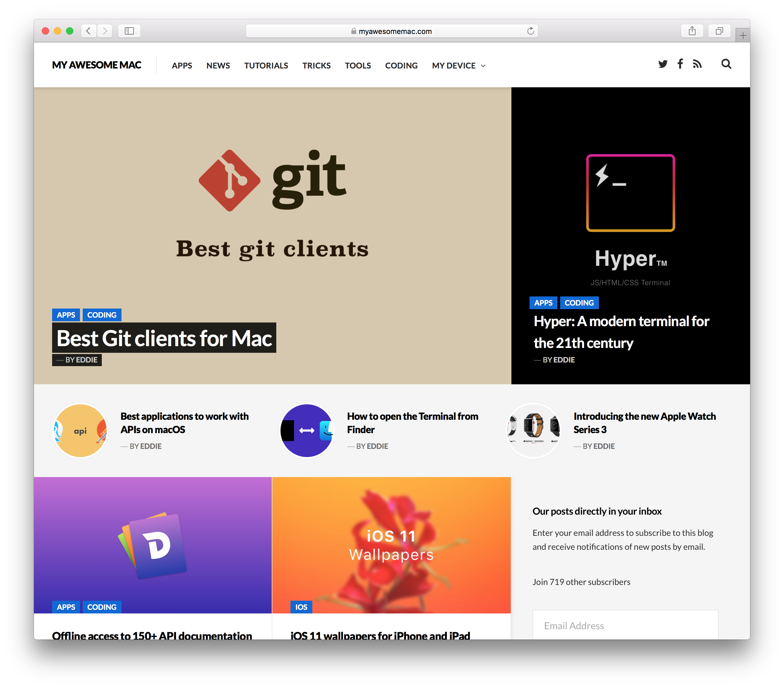Reload the page with the refresh icon
The width and height of the screenshot is (784, 688).
tap(530, 31)
